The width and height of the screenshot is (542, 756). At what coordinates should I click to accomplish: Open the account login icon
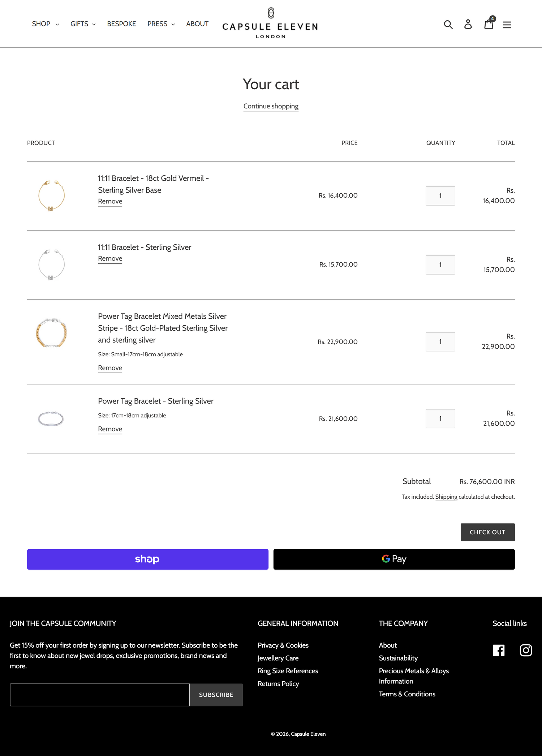(468, 24)
